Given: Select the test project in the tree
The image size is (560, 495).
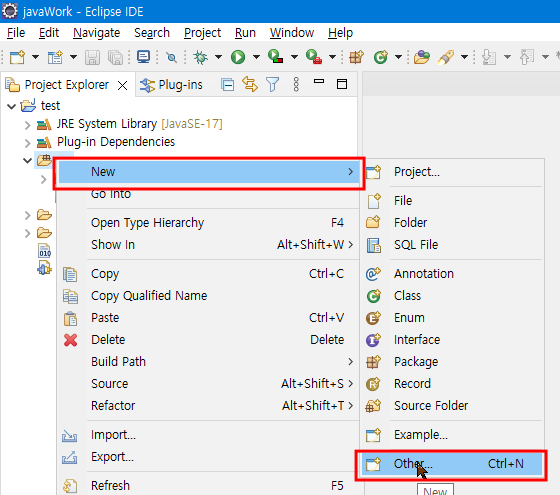Looking at the screenshot, I should [x=50, y=106].
